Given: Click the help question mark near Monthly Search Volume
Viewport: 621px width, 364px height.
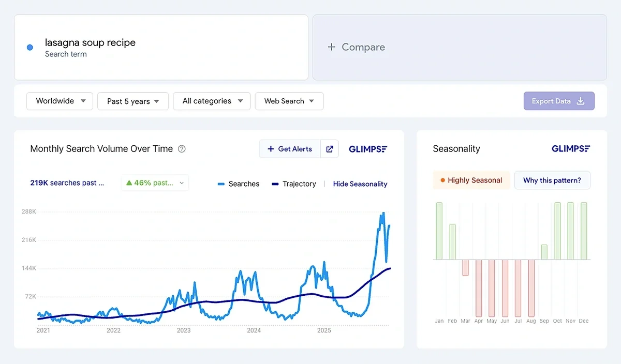Looking at the screenshot, I should click(182, 148).
